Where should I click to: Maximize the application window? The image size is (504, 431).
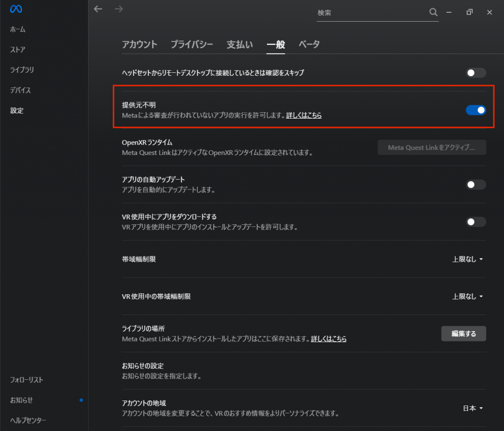coord(470,12)
